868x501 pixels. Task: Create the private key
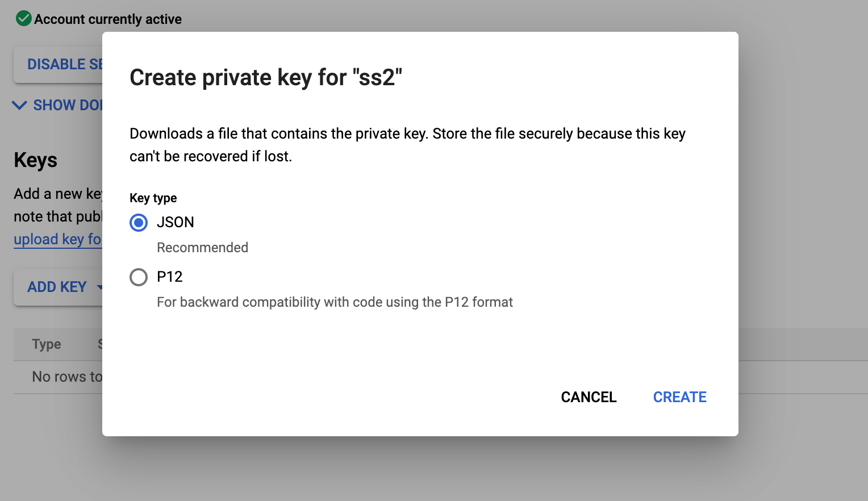679,397
